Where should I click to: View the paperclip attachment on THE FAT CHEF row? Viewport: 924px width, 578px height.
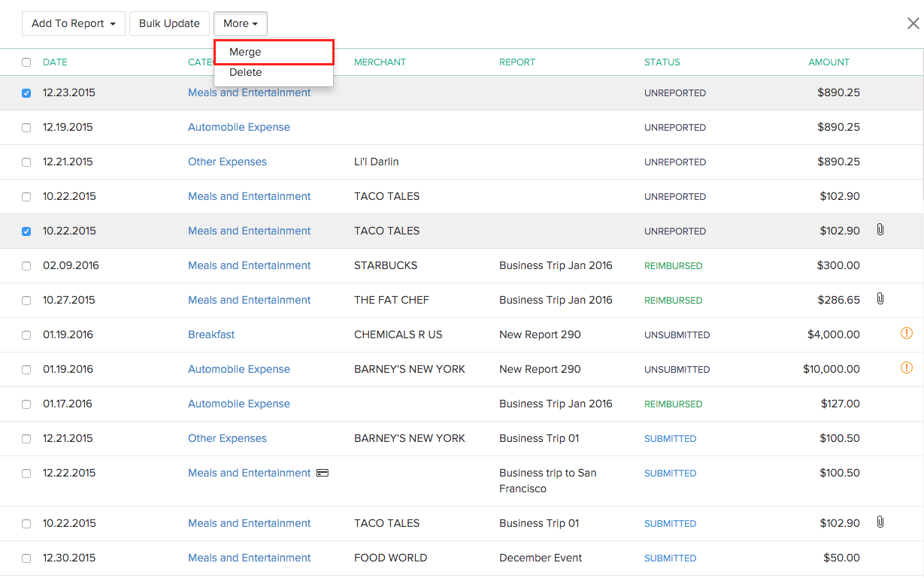pos(880,299)
